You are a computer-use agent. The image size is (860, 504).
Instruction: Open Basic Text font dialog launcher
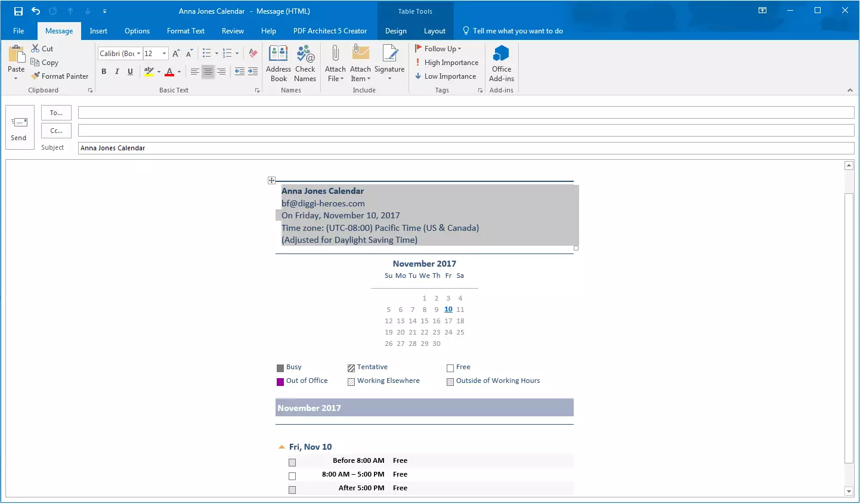258,91
